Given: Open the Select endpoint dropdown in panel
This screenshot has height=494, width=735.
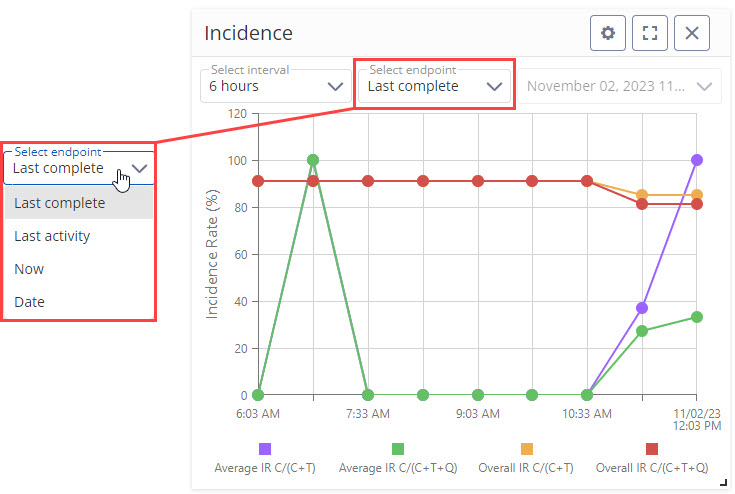Looking at the screenshot, I should pos(435,86).
